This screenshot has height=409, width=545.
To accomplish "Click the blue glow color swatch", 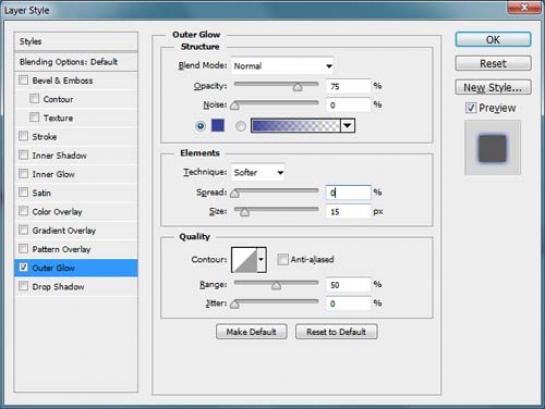I will tap(218, 125).
